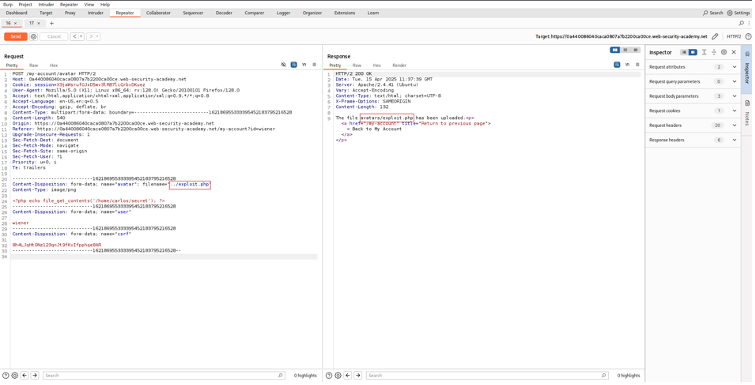The height and width of the screenshot is (385, 755).
Task: Switch Inspector to the left layout toggle
Action: tap(684, 52)
